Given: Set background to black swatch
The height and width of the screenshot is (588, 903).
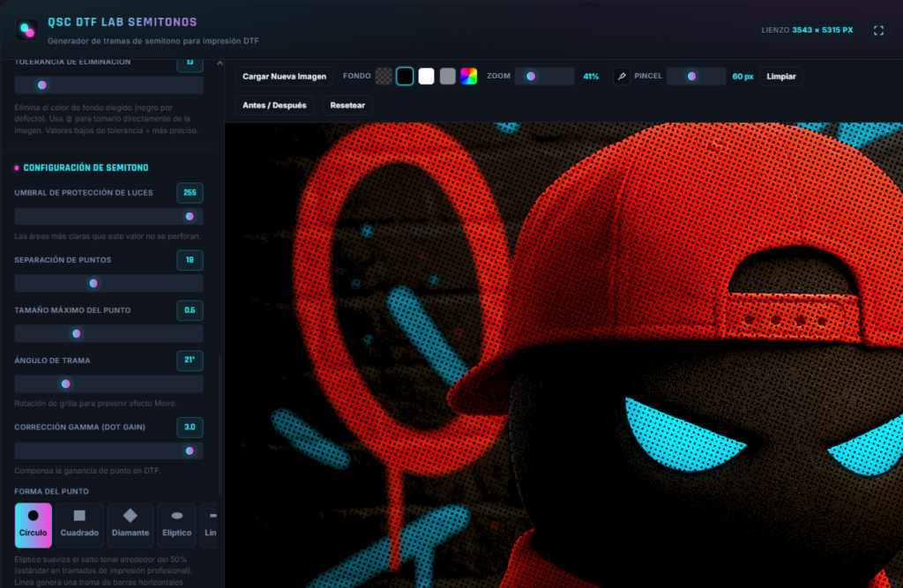Looking at the screenshot, I should 405,76.
